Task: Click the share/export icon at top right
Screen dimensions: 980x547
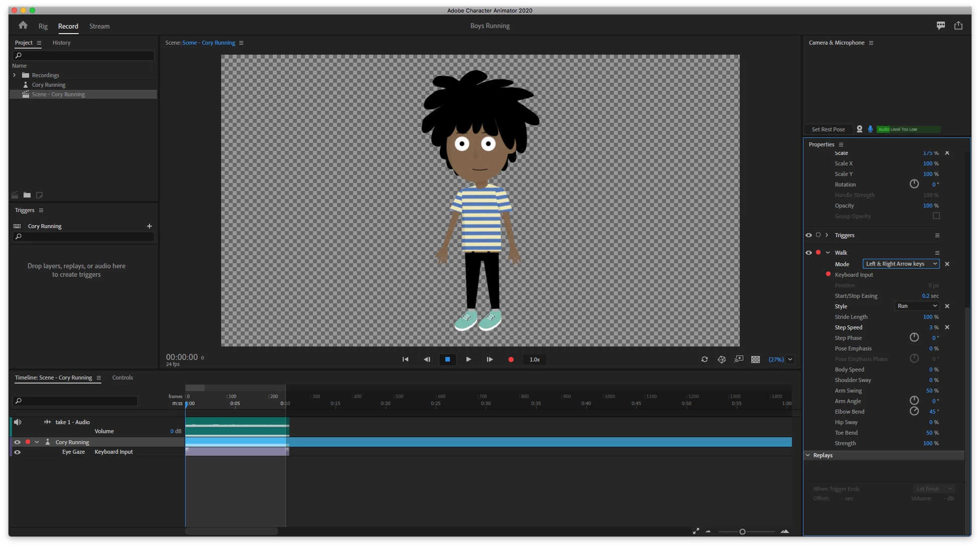Action: click(x=958, y=26)
